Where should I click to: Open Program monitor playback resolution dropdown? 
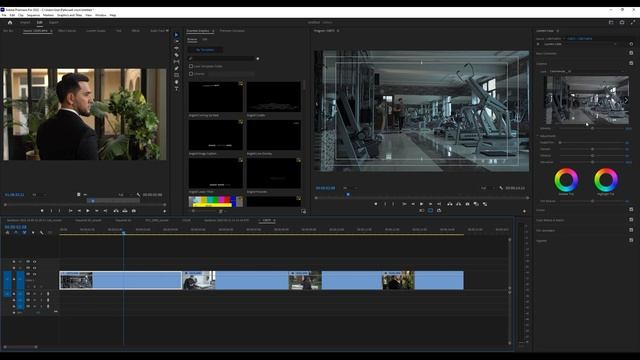coord(487,188)
